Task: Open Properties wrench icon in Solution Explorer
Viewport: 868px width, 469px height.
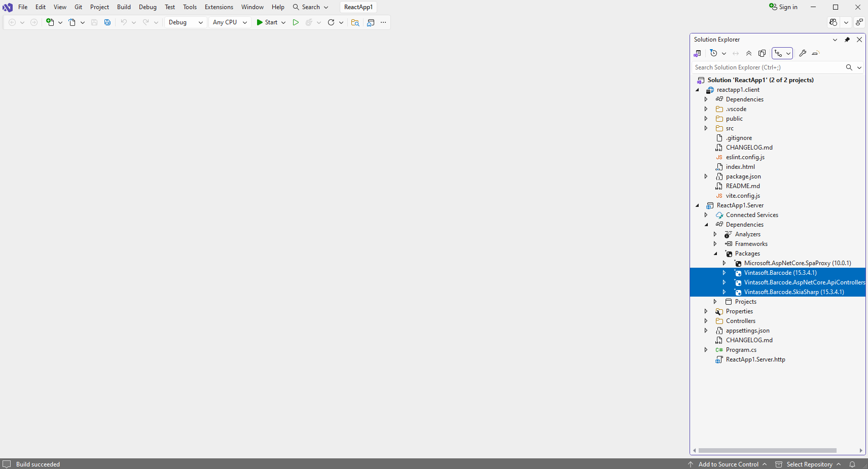Action: coord(803,53)
